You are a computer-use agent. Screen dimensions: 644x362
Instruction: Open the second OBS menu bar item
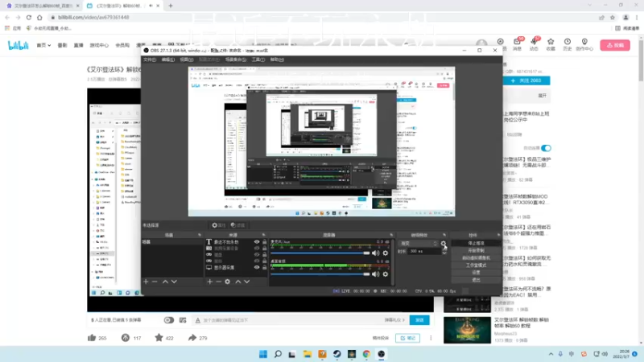(168, 60)
